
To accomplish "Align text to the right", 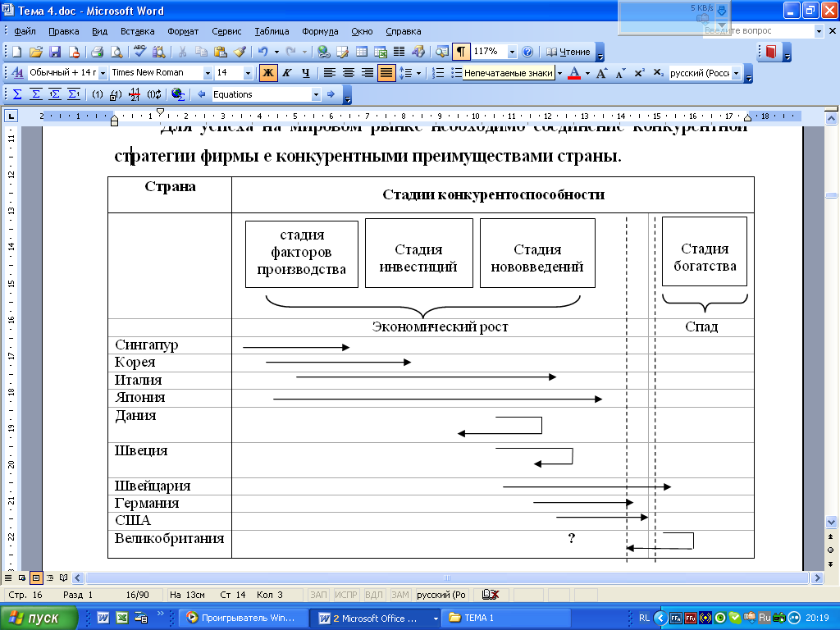I will (x=367, y=73).
